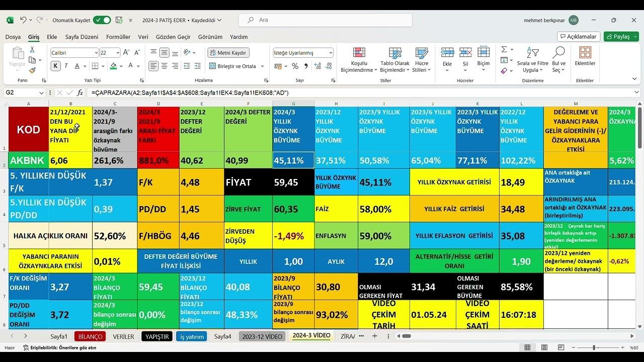Screen dimensions: 644x362
Task: Add a new sheet with the plus icon
Action: click(374, 336)
